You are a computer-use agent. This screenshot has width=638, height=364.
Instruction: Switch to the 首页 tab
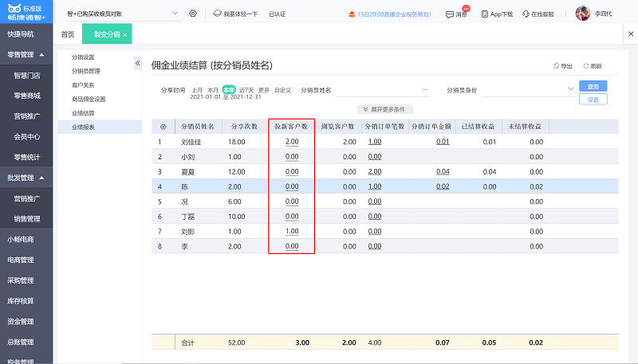tap(68, 35)
